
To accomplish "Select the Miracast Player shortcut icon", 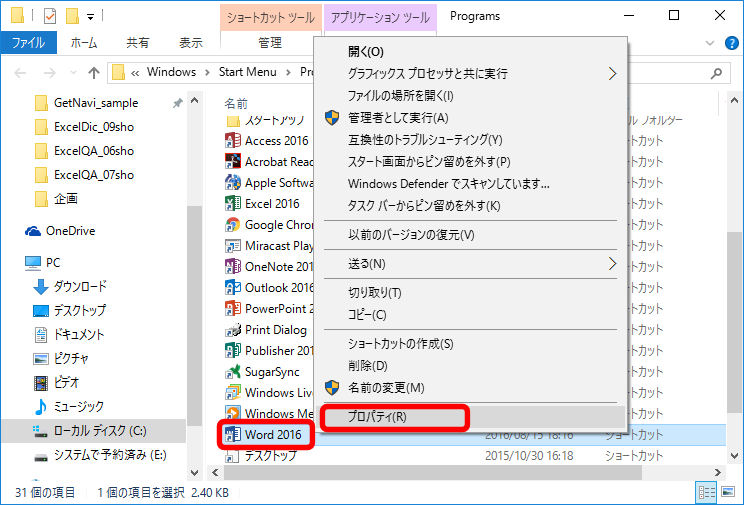I will pyautogui.click(x=232, y=246).
